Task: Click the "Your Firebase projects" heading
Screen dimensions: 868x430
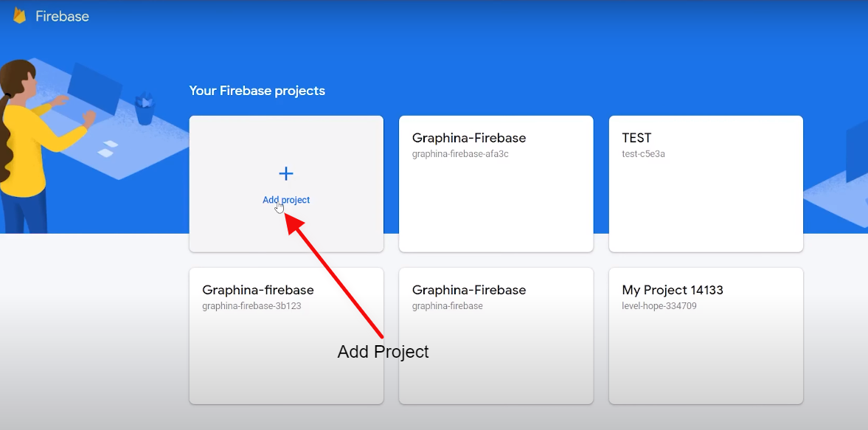Action: tap(257, 91)
